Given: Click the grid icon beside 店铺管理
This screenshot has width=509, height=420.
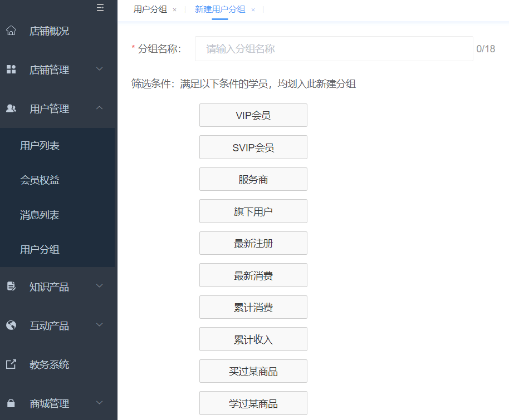Looking at the screenshot, I should coord(11,70).
